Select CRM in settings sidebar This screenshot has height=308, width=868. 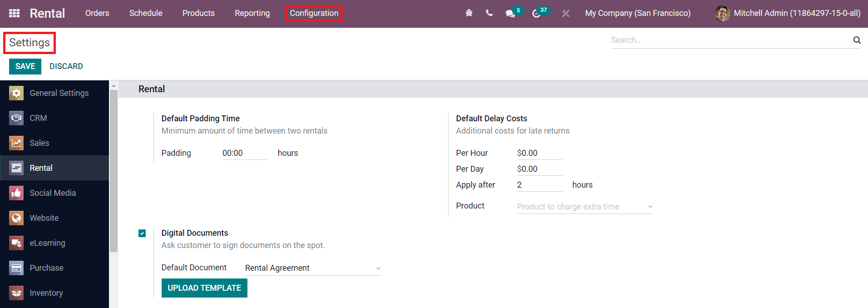coord(38,118)
